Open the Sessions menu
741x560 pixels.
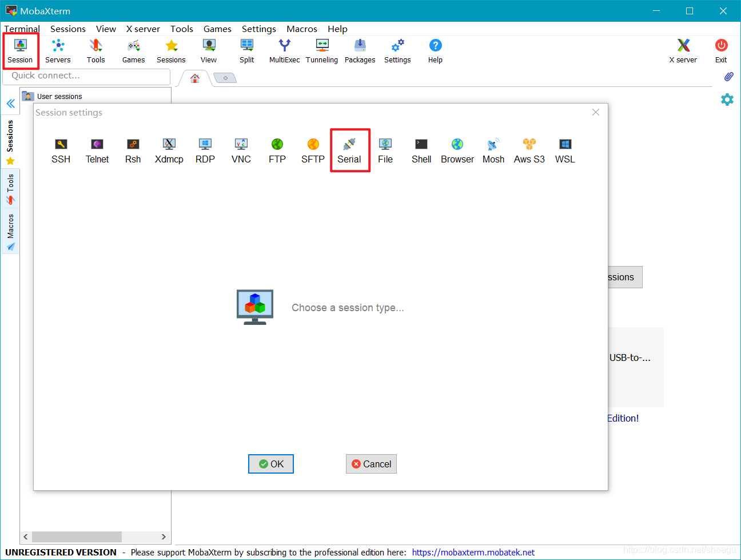(x=68, y=29)
